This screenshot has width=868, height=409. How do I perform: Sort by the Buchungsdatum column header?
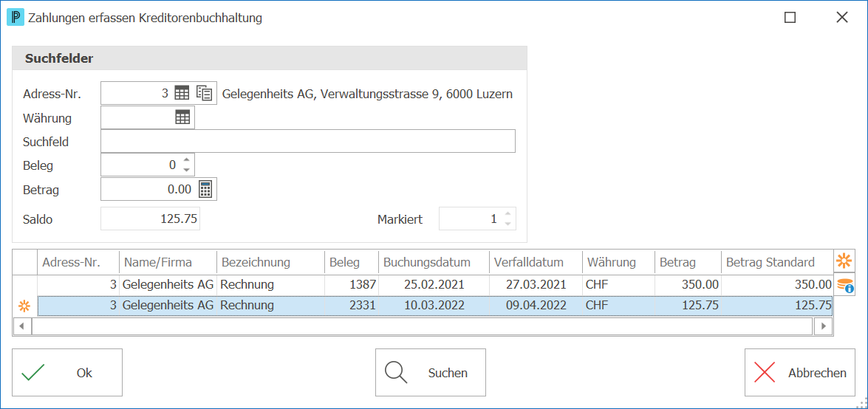coord(434,262)
